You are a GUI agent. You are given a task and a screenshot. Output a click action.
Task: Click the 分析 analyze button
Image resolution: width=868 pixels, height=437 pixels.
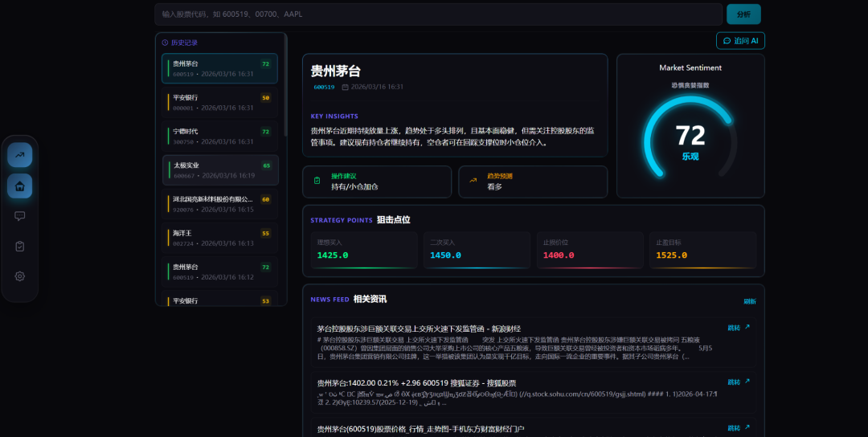743,14
